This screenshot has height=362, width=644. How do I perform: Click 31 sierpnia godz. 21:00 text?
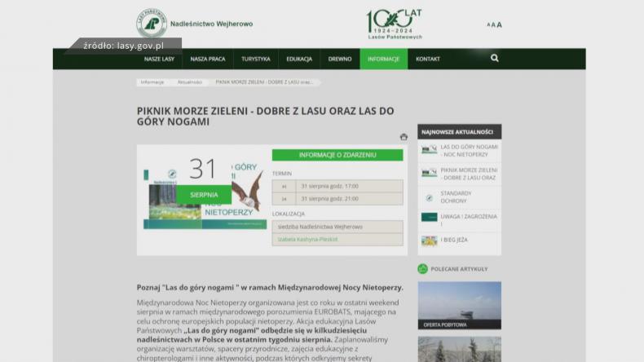pyautogui.click(x=330, y=198)
